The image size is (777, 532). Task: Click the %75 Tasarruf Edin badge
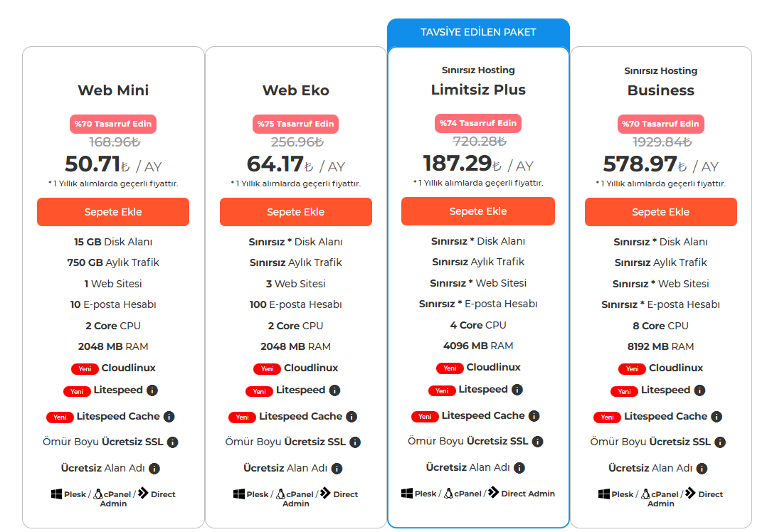pos(296,124)
